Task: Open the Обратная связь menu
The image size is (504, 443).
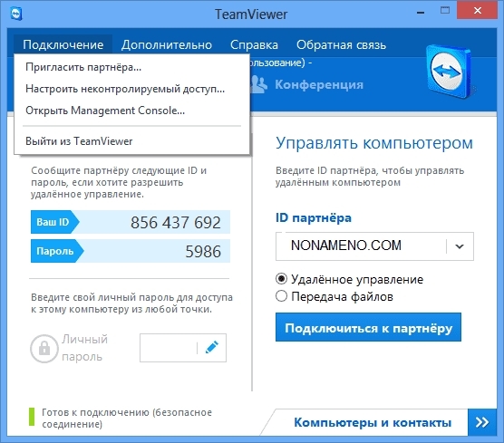Action: click(341, 44)
